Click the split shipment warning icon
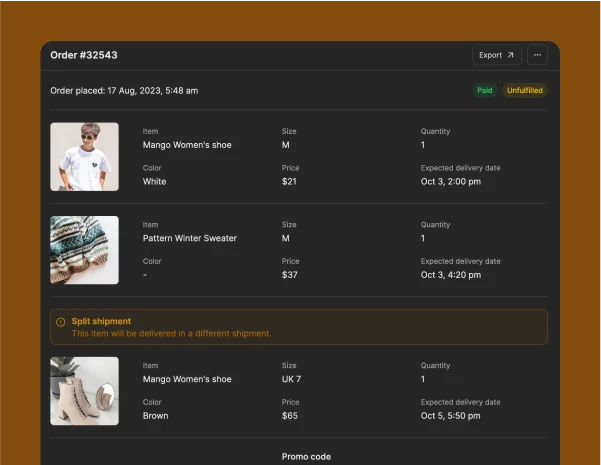The height and width of the screenshot is (465, 601). (x=61, y=322)
